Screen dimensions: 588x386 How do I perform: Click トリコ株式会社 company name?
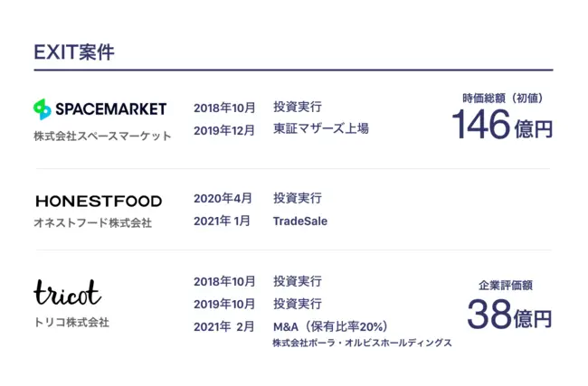point(71,322)
